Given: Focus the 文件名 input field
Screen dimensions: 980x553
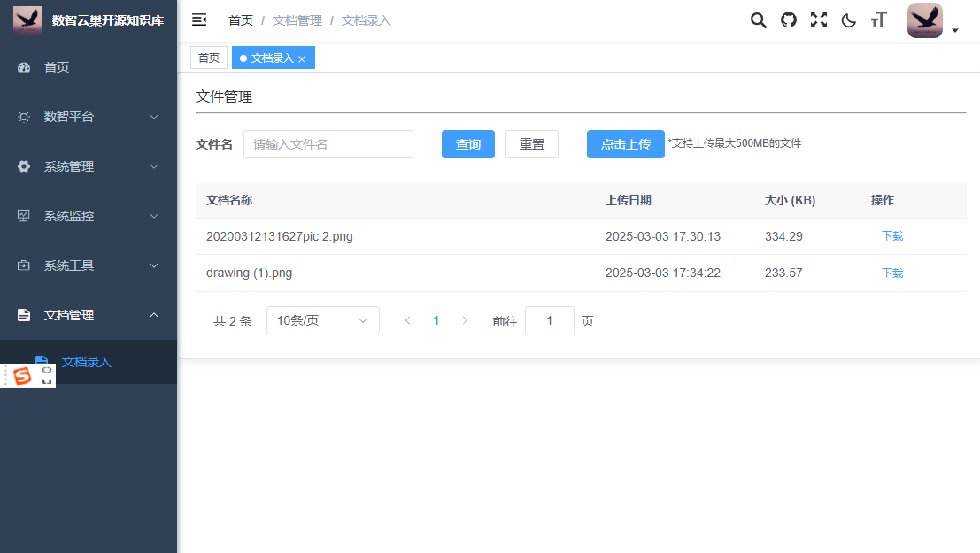Looking at the screenshot, I should pos(328,144).
